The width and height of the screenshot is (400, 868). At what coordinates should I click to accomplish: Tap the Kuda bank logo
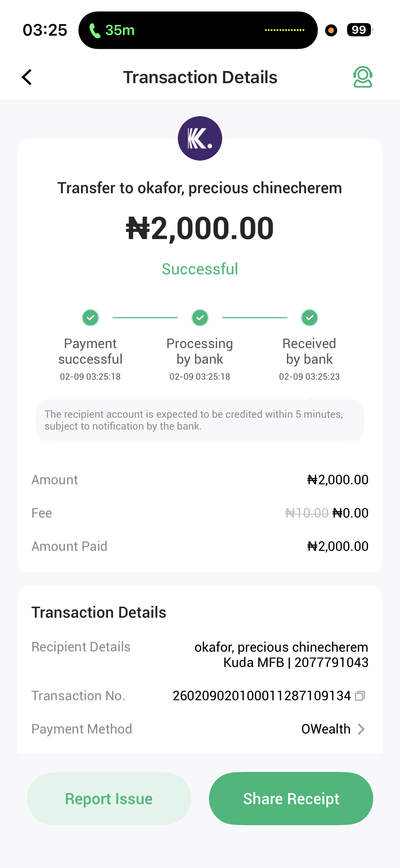pos(200,139)
